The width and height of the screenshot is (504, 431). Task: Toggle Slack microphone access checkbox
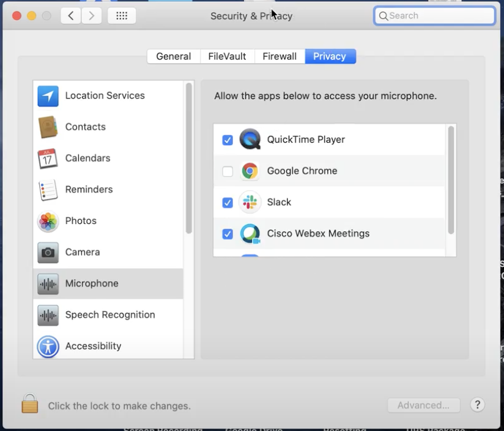(228, 203)
